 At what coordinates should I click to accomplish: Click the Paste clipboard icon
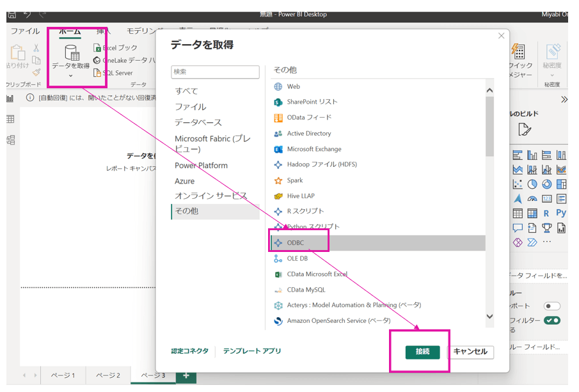tap(17, 52)
